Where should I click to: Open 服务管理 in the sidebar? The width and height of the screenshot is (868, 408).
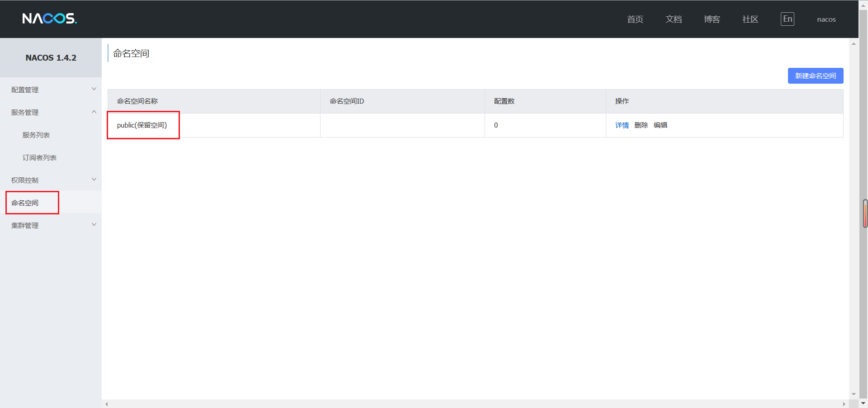(x=25, y=112)
